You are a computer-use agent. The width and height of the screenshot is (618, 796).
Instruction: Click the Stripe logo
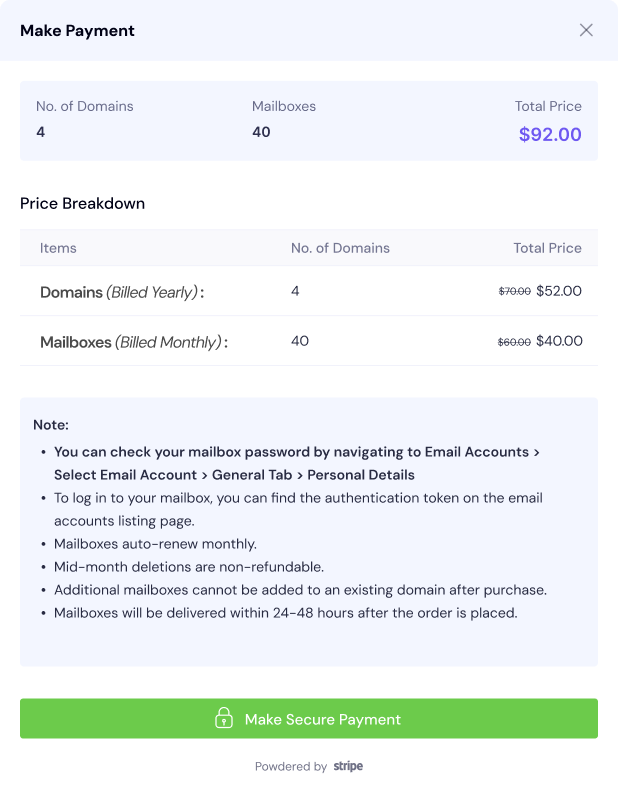tap(348, 766)
